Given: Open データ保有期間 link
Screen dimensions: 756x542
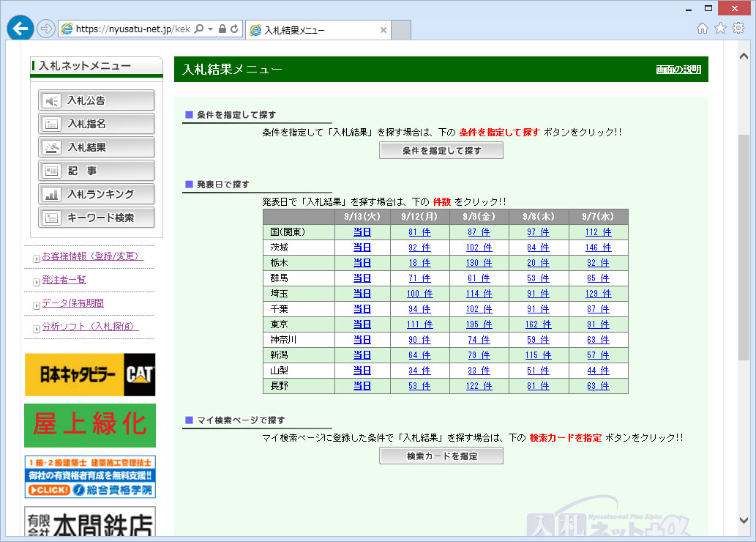Looking at the screenshot, I should tap(72, 303).
